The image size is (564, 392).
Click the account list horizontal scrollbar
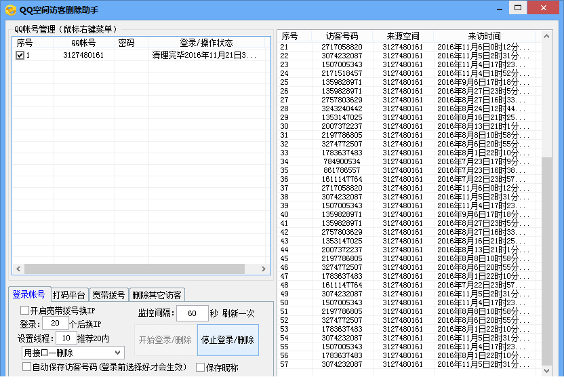pyautogui.click(x=134, y=269)
